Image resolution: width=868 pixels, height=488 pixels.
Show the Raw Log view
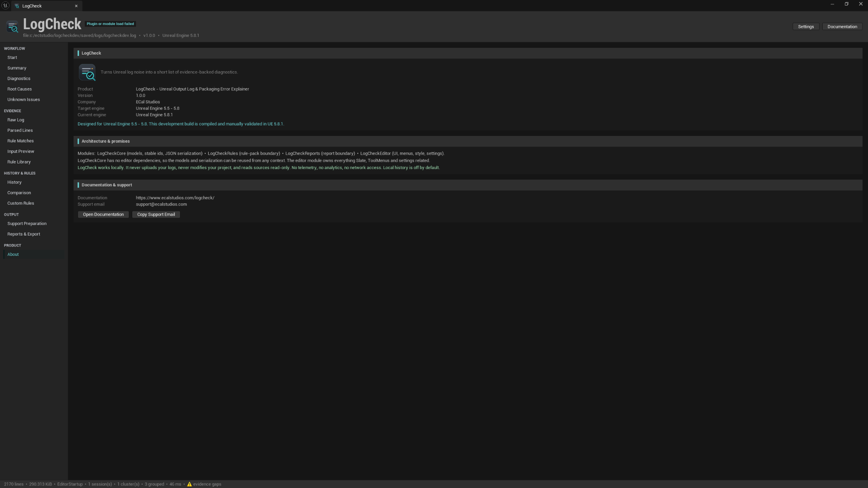(x=34, y=120)
